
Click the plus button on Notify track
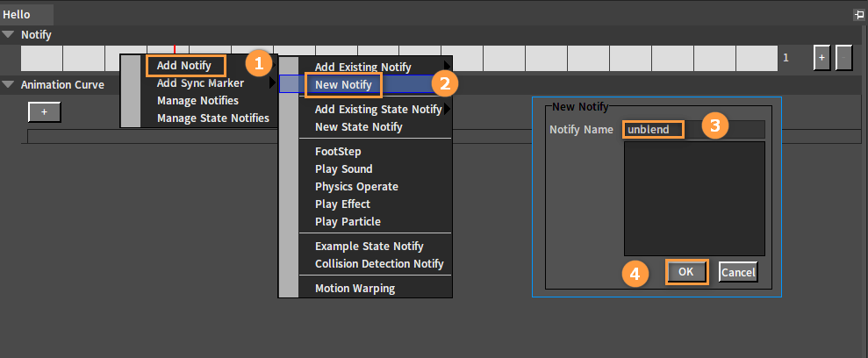point(821,57)
